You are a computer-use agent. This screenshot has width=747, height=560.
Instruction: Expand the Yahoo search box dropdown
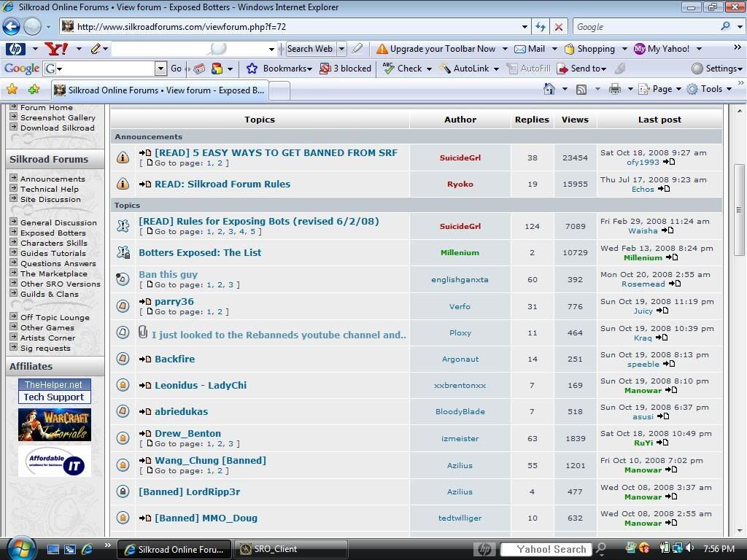pyautogui.click(x=271, y=49)
